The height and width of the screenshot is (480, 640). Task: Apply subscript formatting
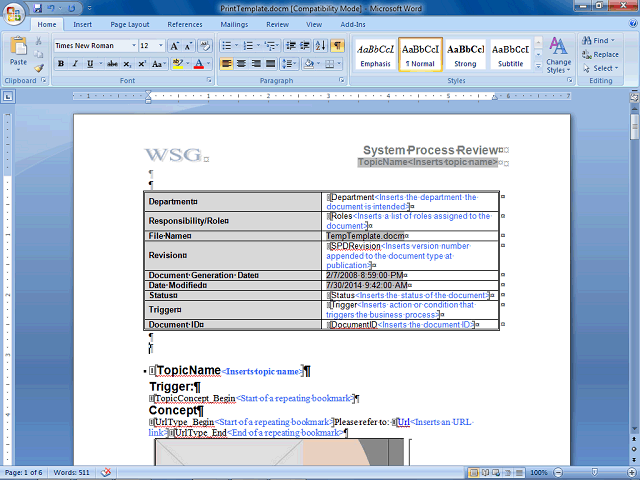point(127,64)
